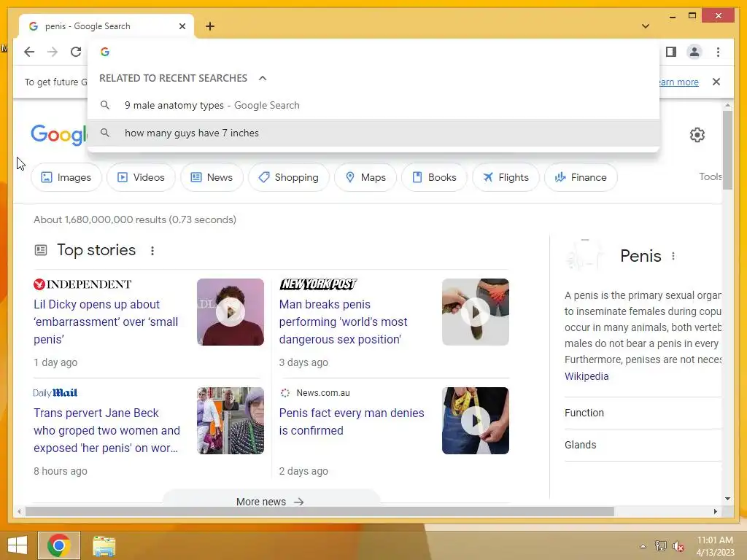Click the forward navigation arrow
The image size is (747, 560).
(x=53, y=52)
